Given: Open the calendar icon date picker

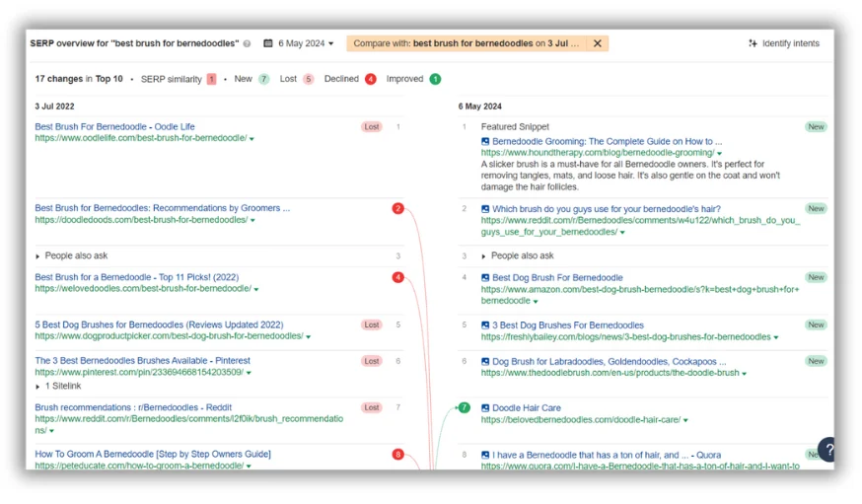Looking at the screenshot, I should pyautogui.click(x=267, y=43).
